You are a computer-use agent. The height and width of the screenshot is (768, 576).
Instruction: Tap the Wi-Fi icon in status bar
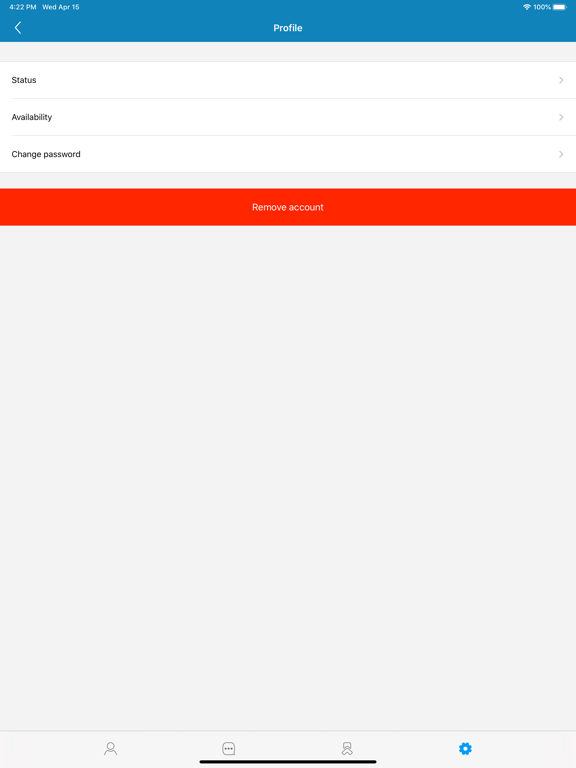tap(527, 7)
